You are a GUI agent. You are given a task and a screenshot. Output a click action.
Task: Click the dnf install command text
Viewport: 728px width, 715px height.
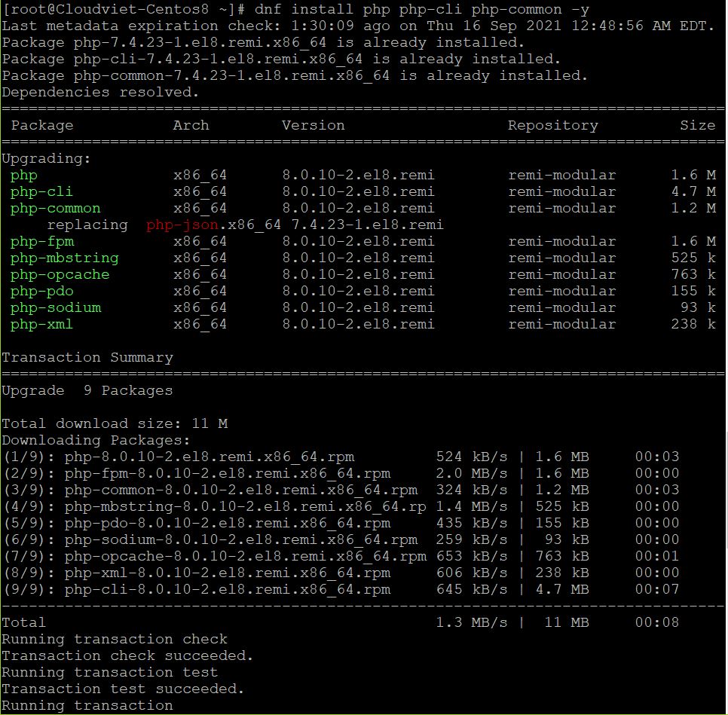coord(421,10)
